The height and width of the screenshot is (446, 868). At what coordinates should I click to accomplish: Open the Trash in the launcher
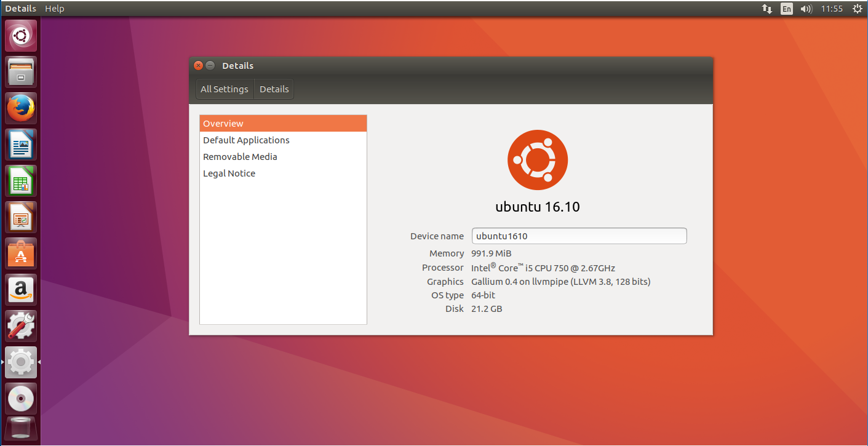(x=21, y=430)
